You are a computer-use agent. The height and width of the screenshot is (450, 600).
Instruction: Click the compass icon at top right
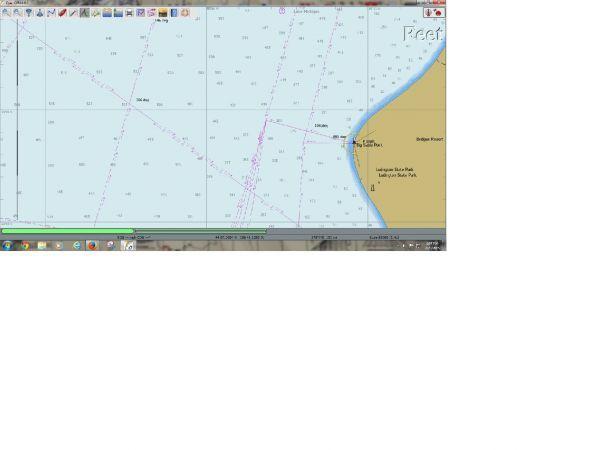(x=428, y=13)
